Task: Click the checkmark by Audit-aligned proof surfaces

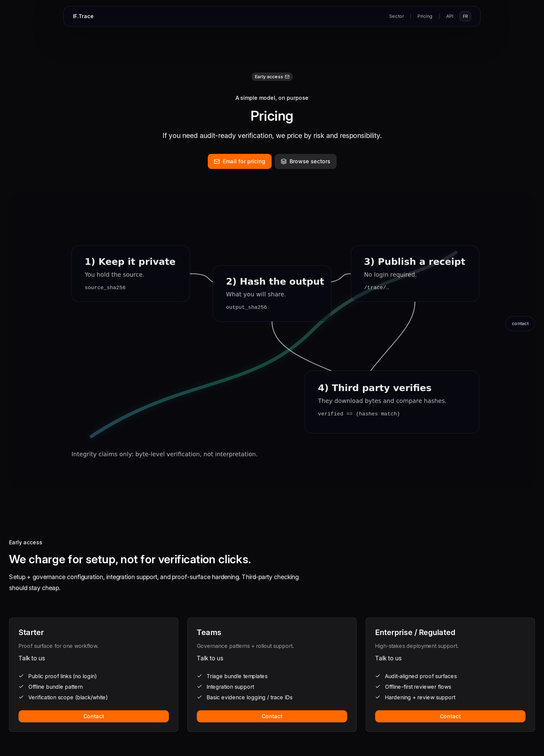Action: 378,676
